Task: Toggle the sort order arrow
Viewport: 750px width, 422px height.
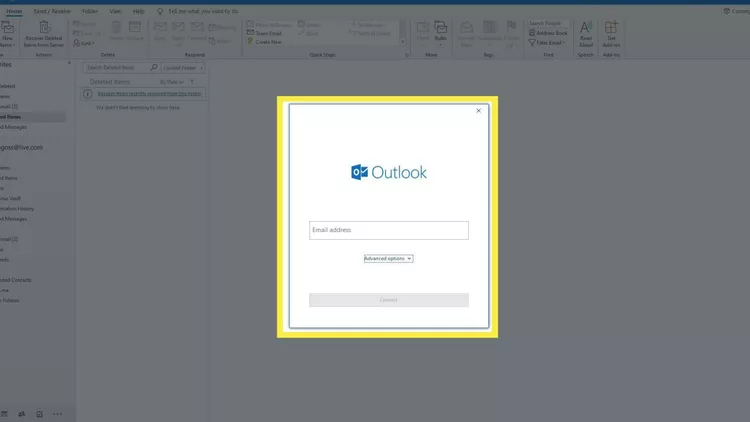Action: (192, 82)
